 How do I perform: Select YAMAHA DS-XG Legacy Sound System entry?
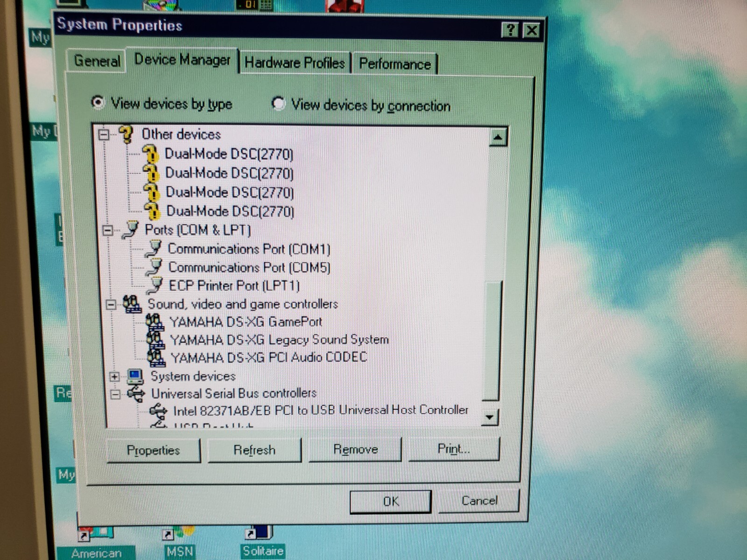point(280,340)
